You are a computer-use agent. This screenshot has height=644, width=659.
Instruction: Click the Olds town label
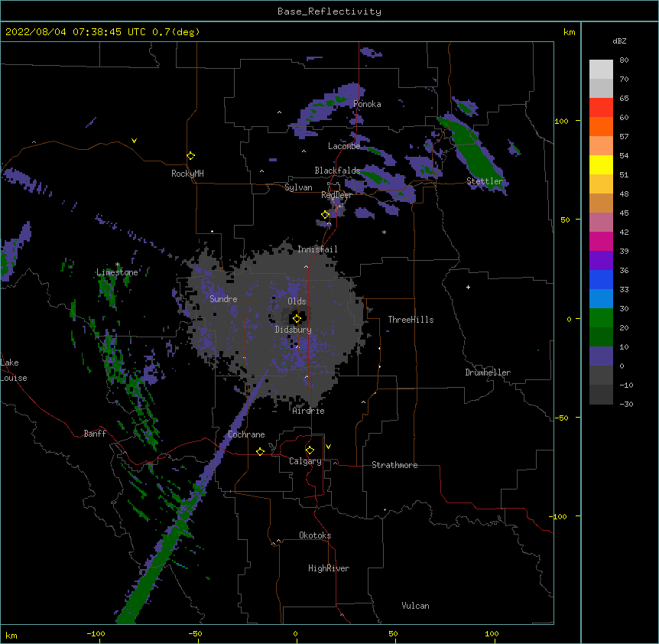tap(297, 301)
